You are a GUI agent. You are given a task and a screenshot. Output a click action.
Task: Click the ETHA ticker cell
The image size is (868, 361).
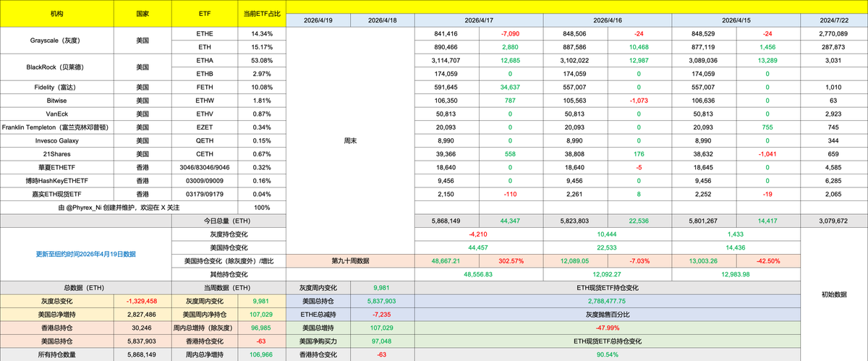pyautogui.click(x=205, y=60)
